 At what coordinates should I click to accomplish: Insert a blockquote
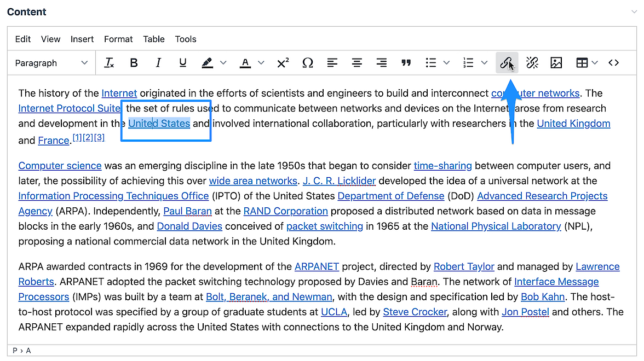click(x=406, y=63)
